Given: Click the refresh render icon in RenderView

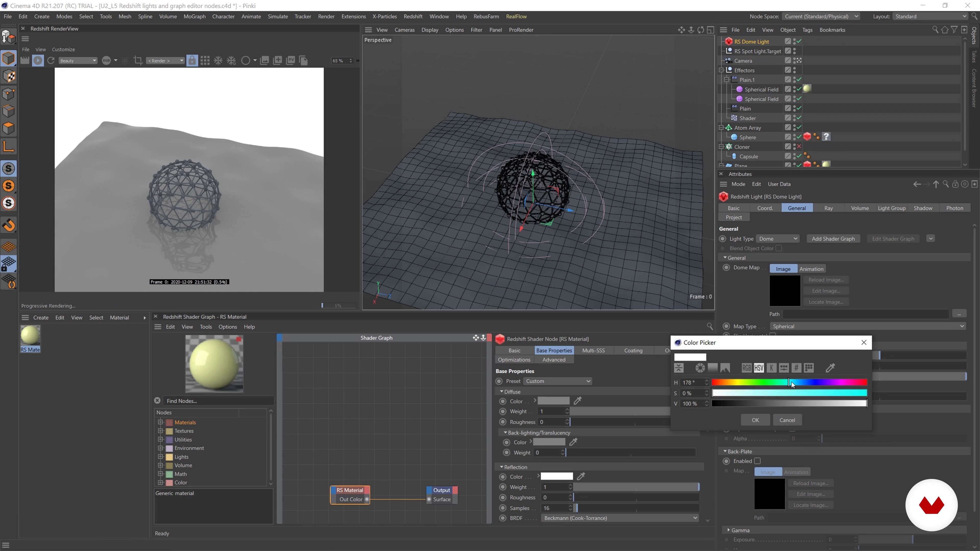Looking at the screenshot, I should 51,60.
